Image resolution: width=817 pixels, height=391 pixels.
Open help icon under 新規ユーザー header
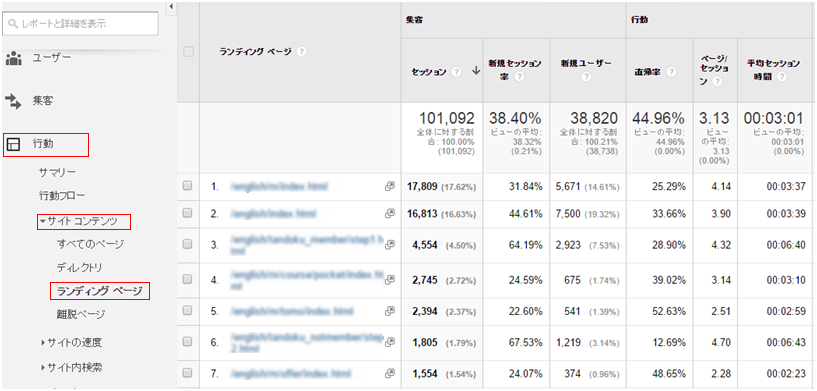[x=587, y=77]
